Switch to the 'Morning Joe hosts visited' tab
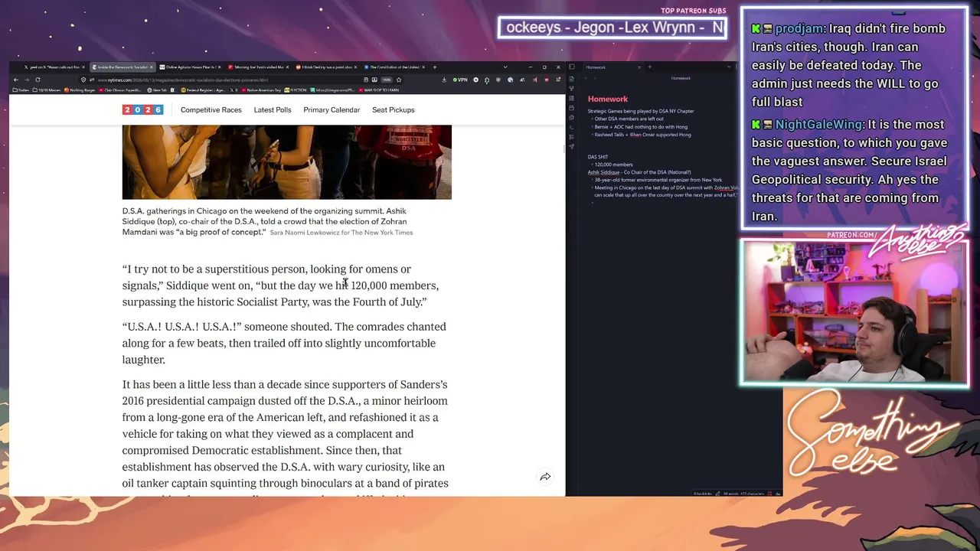Image resolution: width=980 pixels, height=551 pixels. pos(258,67)
